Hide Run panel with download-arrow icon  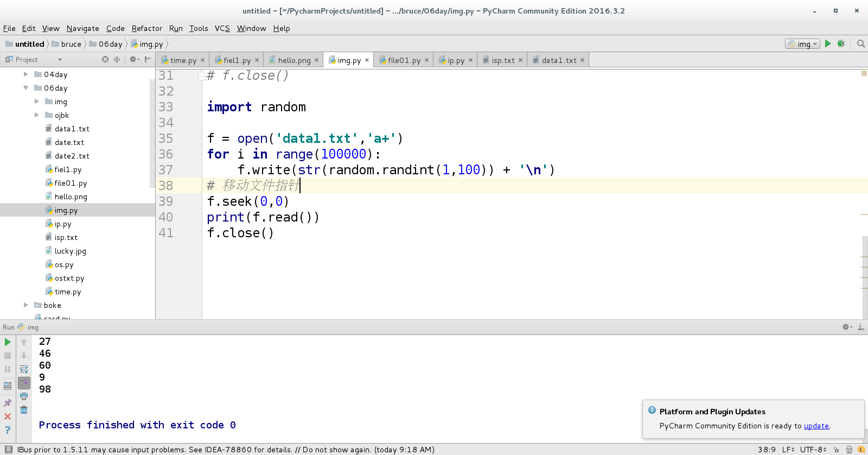pos(861,327)
